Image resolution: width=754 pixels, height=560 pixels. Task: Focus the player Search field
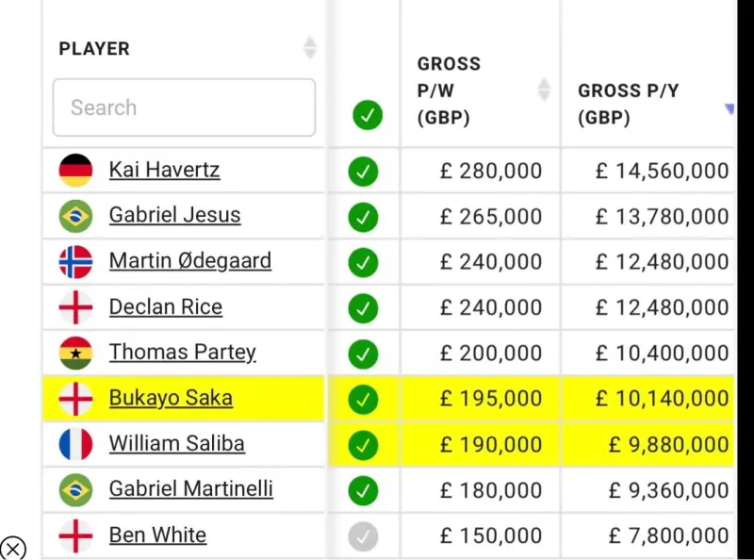(x=184, y=107)
